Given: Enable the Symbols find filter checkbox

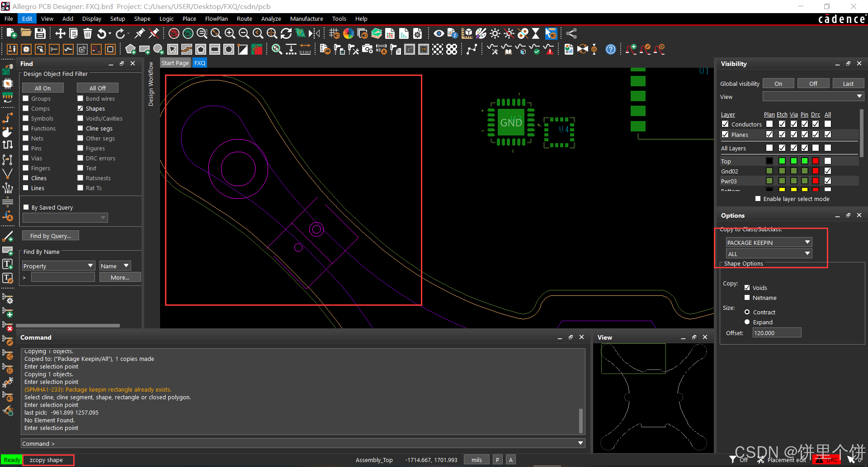Looking at the screenshot, I should [x=26, y=118].
